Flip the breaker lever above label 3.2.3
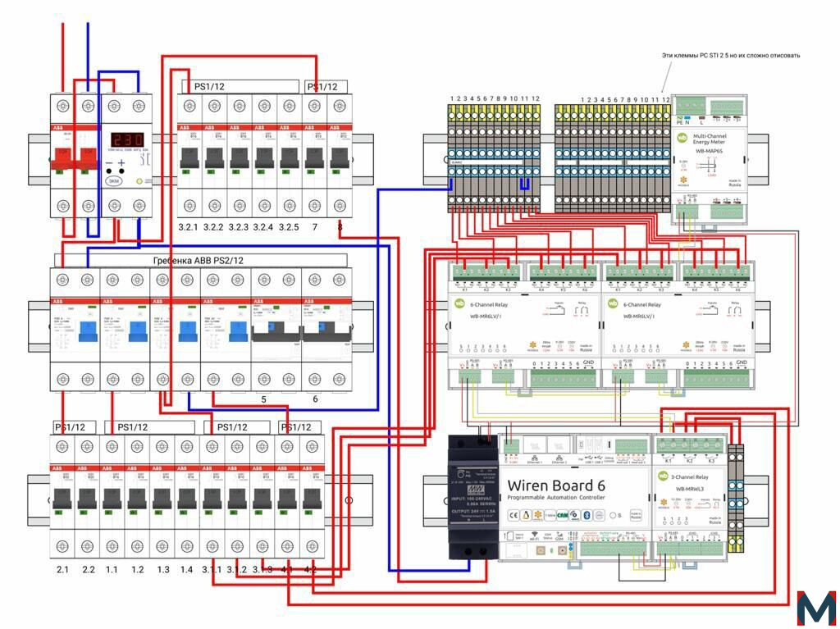 click(x=239, y=157)
